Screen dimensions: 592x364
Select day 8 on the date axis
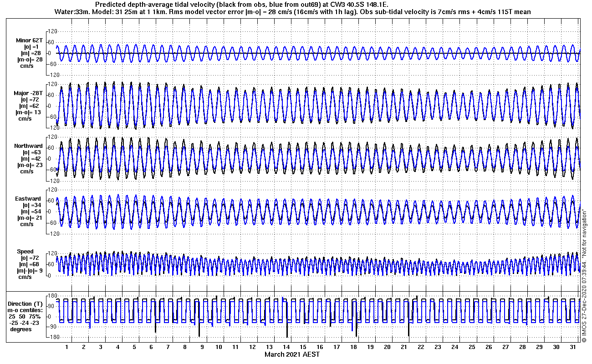[x=185, y=347]
